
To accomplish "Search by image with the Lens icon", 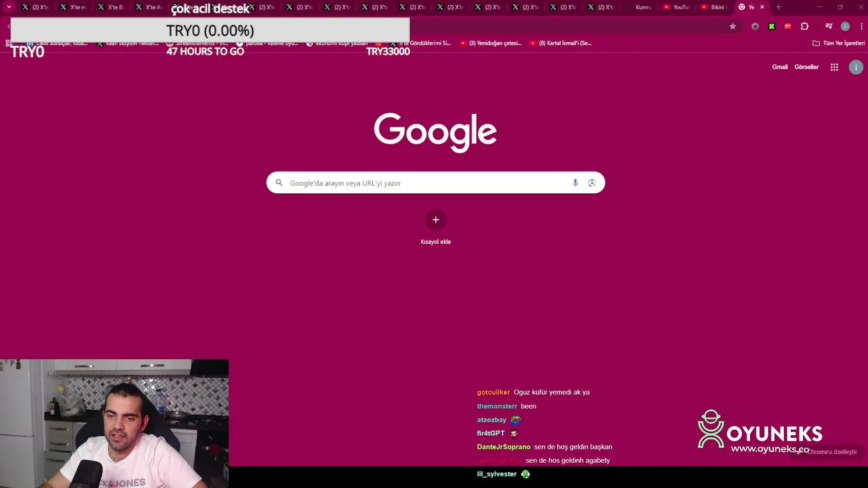I will click(x=592, y=183).
